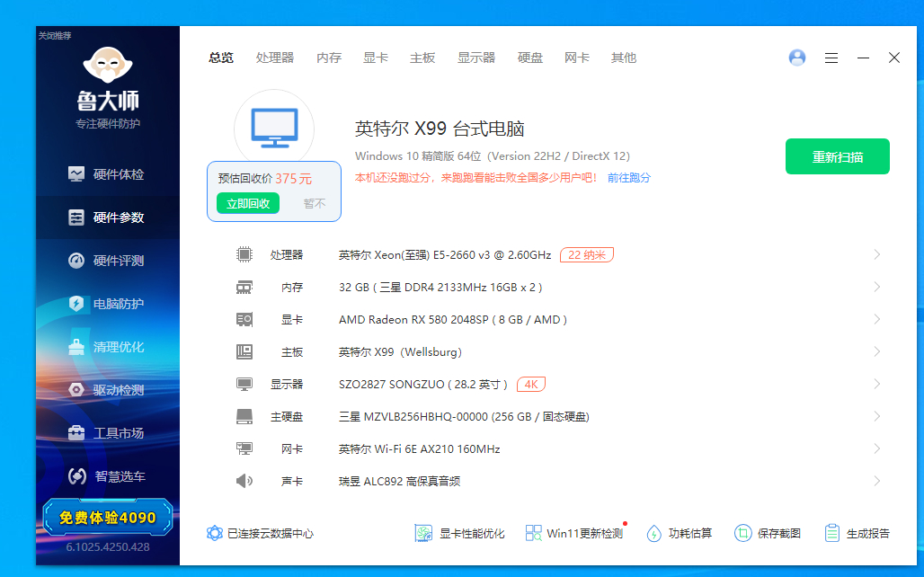
Task: Open 功耗估算 power estimate
Action: click(679, 533)
